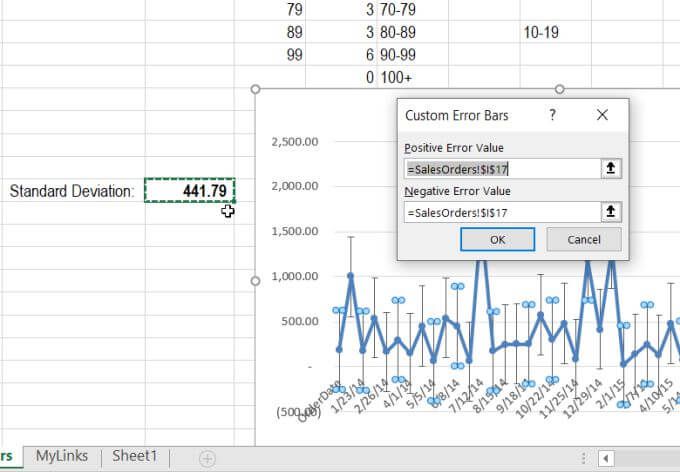Screen dimensions: 680x472
Task: Switch to the Sheet1 tab
Action: point(134,456)
